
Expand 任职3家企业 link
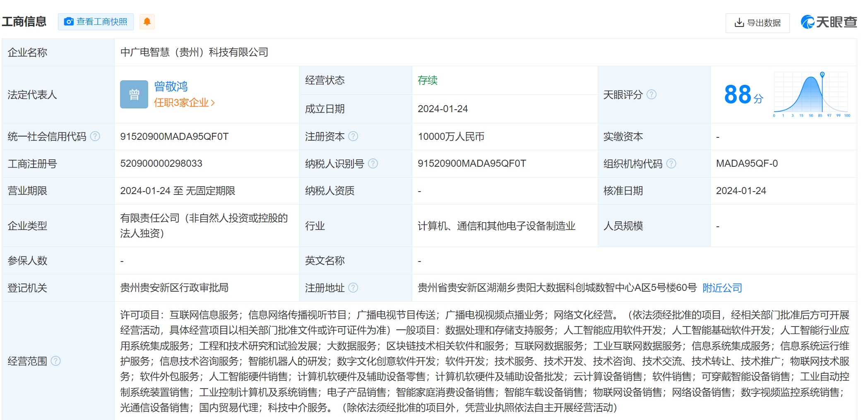tap(184, 103)
